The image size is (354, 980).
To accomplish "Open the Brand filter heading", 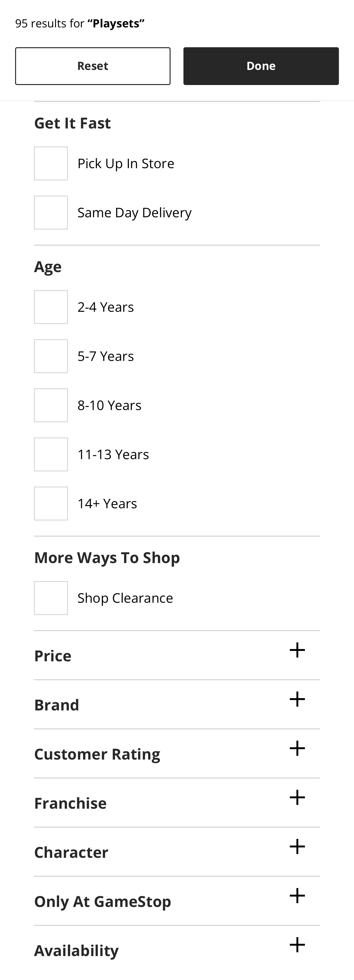I will [57, 705].
